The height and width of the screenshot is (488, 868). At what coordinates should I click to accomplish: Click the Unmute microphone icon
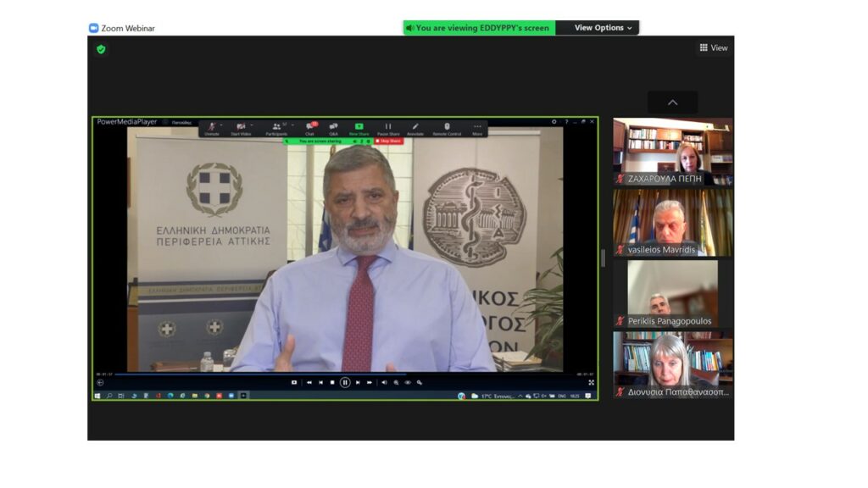pos(211,127)
